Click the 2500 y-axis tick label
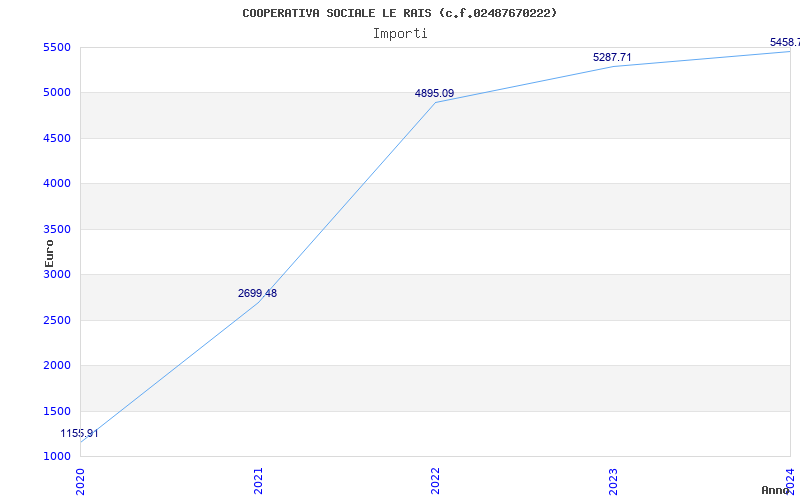800x500 pixels. tap(55, 320)
